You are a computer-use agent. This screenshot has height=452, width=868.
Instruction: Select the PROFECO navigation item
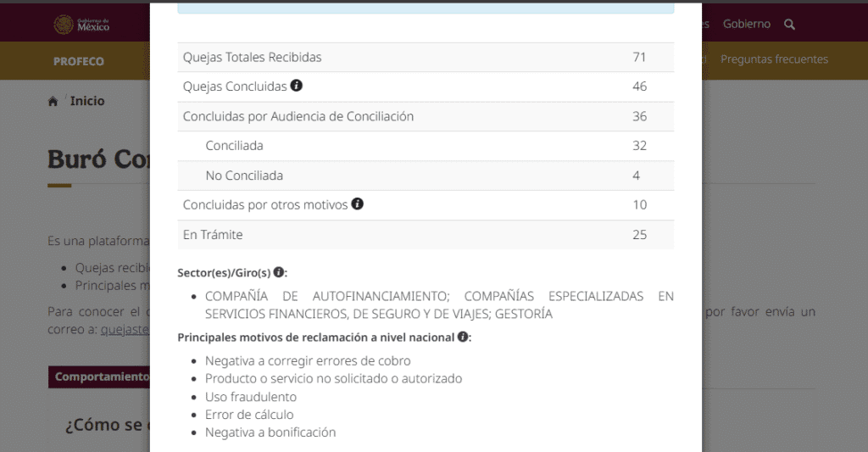coord(79,61)
